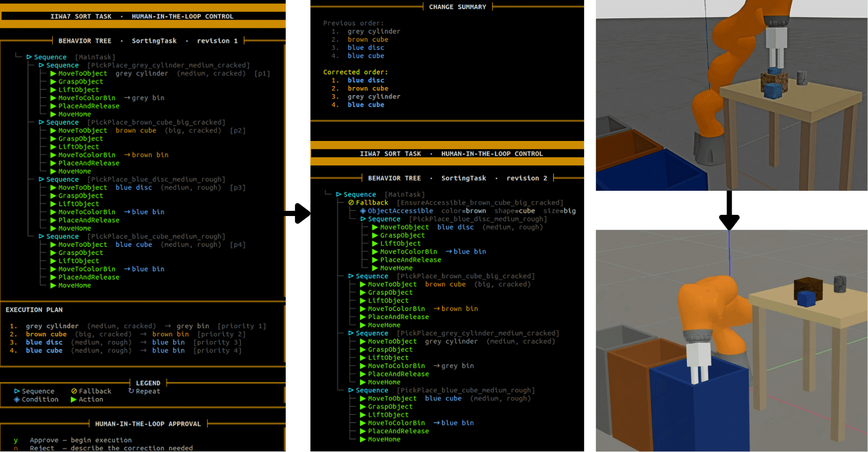Viewport: 868px width, 452px height.
Task: Collapse the MainTask sequence in revision 2
Action: point(339,195)
